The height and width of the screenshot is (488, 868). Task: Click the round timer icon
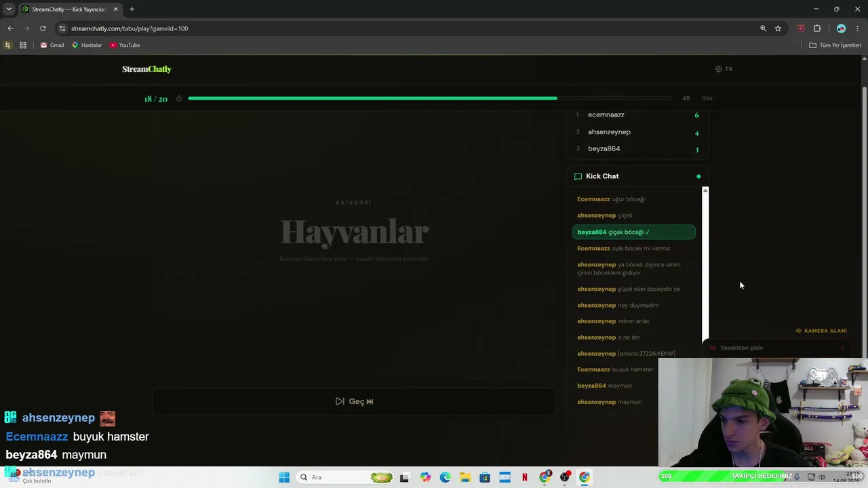(x=179, y=98)
